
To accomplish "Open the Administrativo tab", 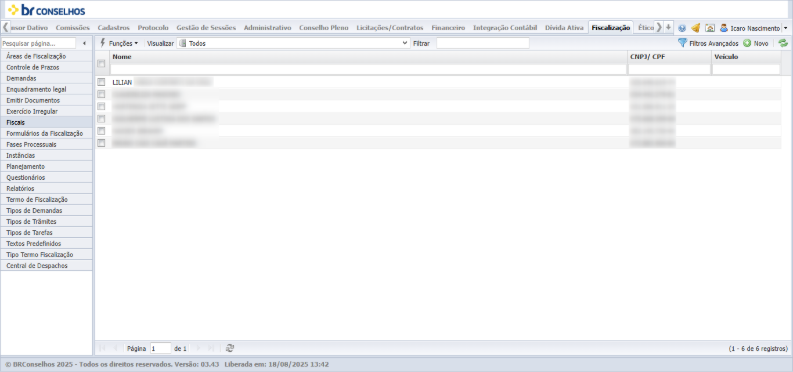I will (x=268, y=28).
